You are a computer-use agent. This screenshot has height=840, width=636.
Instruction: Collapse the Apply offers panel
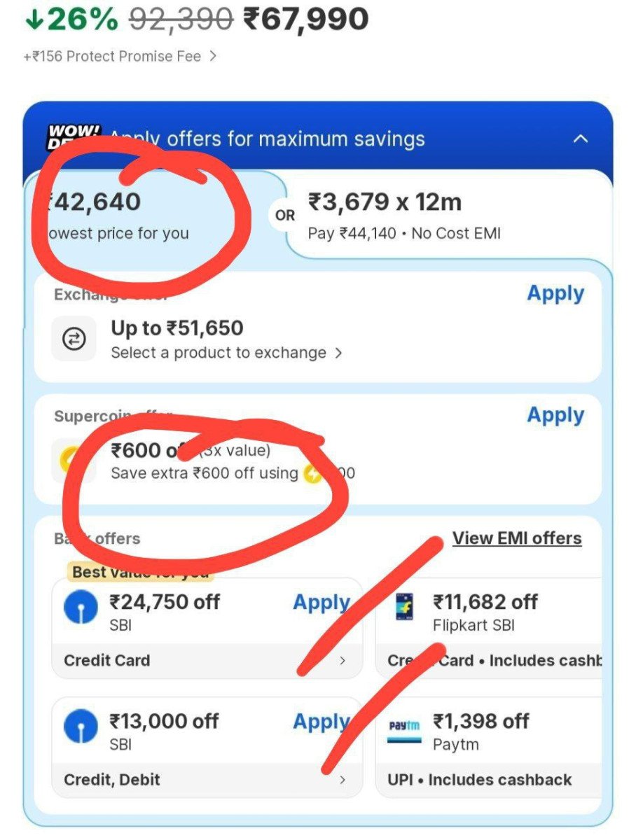point(580,139)
